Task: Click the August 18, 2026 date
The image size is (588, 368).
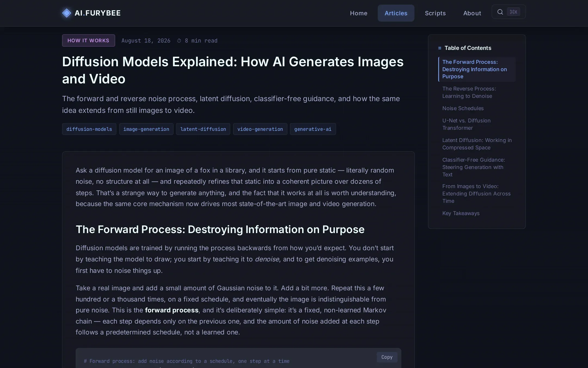Action: (x=146, y=41)
